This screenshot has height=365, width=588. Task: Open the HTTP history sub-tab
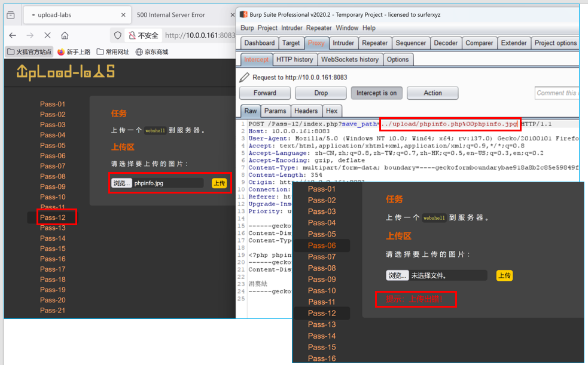tap(295, 60)
